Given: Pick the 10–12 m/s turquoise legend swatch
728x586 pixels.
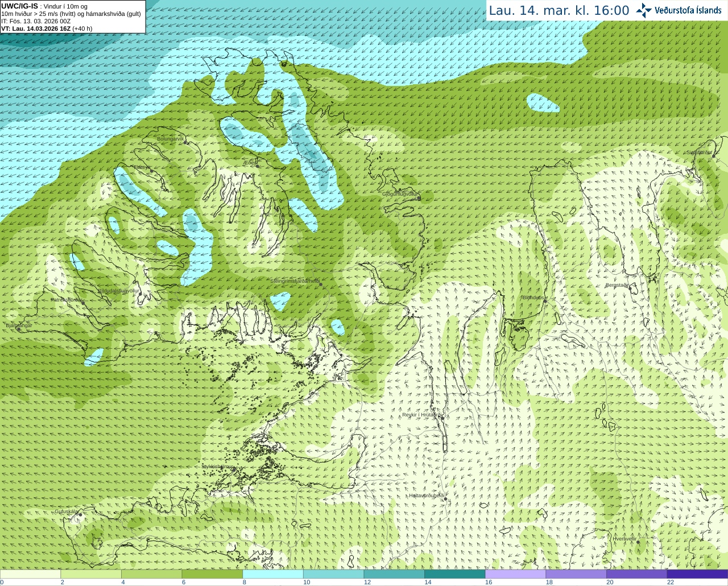Looking at the screenshot, I should [333, 574].
